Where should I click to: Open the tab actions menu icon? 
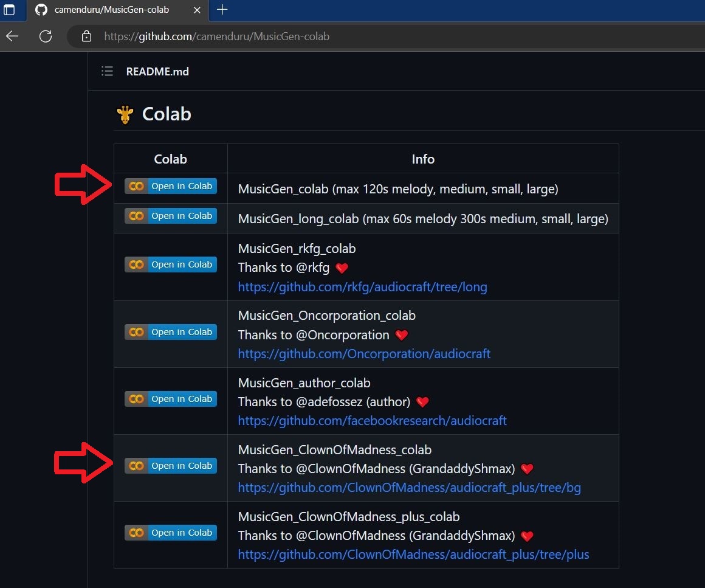click(9, 10)
